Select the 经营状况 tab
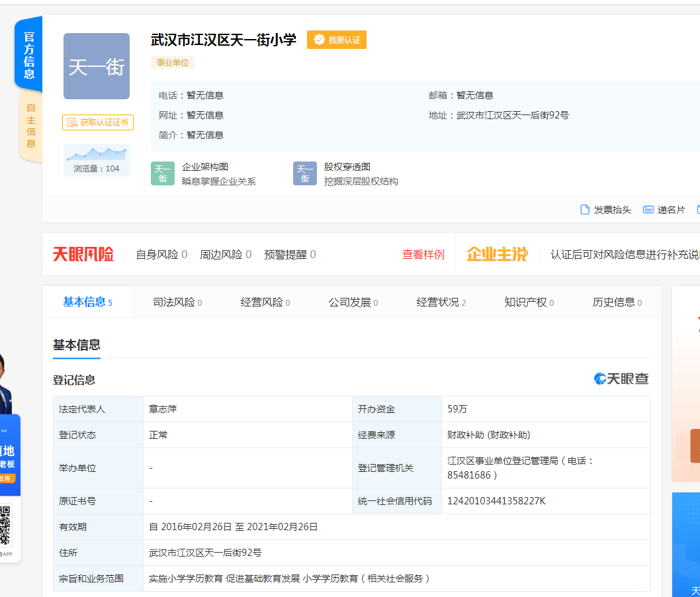The width and height of the screenshot is (700, 597). pyautogui.click(x=441, y=302)
